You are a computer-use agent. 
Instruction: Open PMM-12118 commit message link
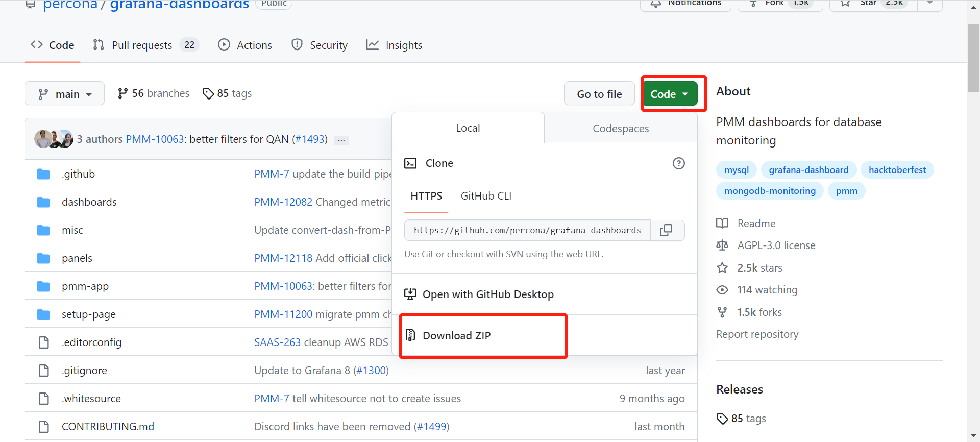click(x=283, y=258)
